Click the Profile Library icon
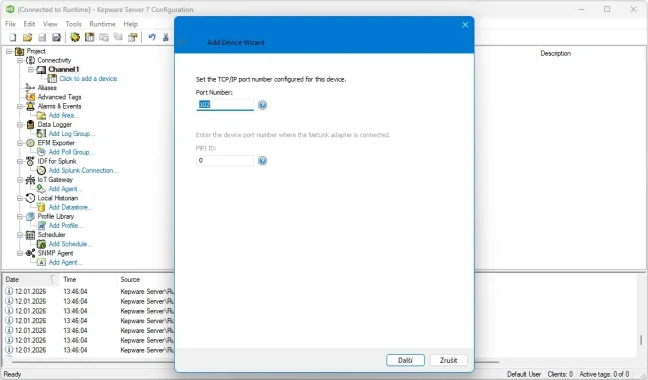This screenshot has height=380, width=648. pyautogui.click(x=30, y=216)
